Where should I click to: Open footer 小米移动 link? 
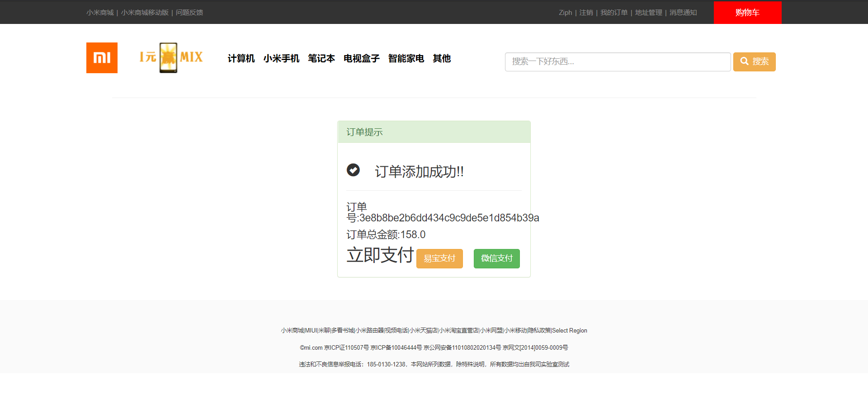pos(515,331)
